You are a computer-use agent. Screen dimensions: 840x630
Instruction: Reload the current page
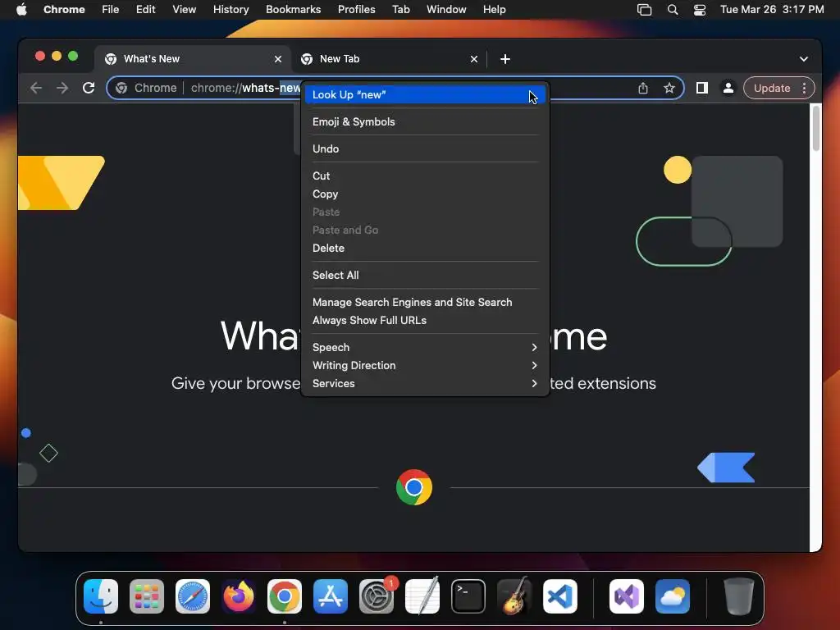coord(89,88)
